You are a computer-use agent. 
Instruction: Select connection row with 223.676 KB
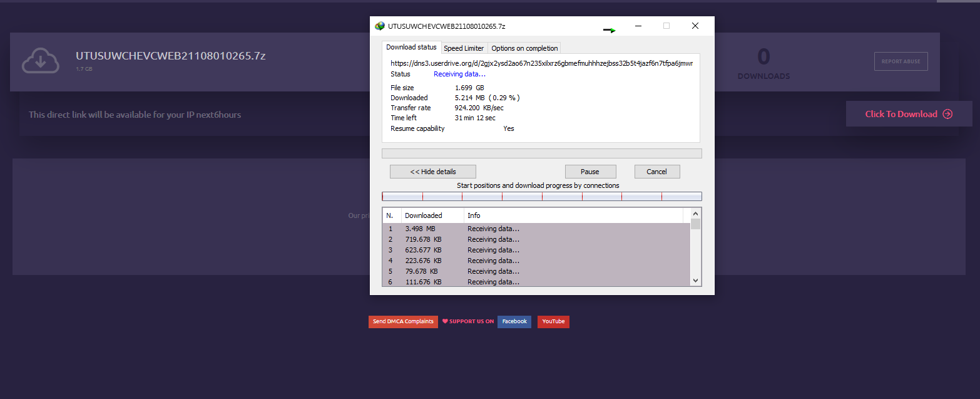tap(536, 261)
